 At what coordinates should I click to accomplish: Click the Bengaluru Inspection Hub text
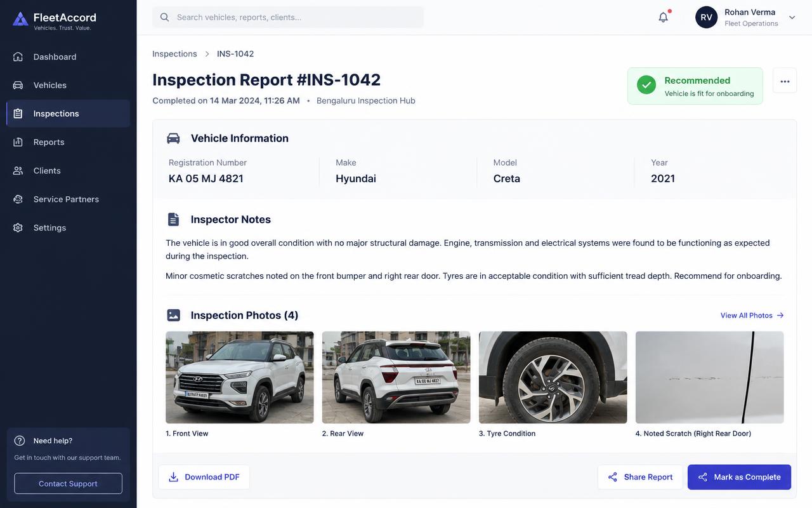coord(366,100)
